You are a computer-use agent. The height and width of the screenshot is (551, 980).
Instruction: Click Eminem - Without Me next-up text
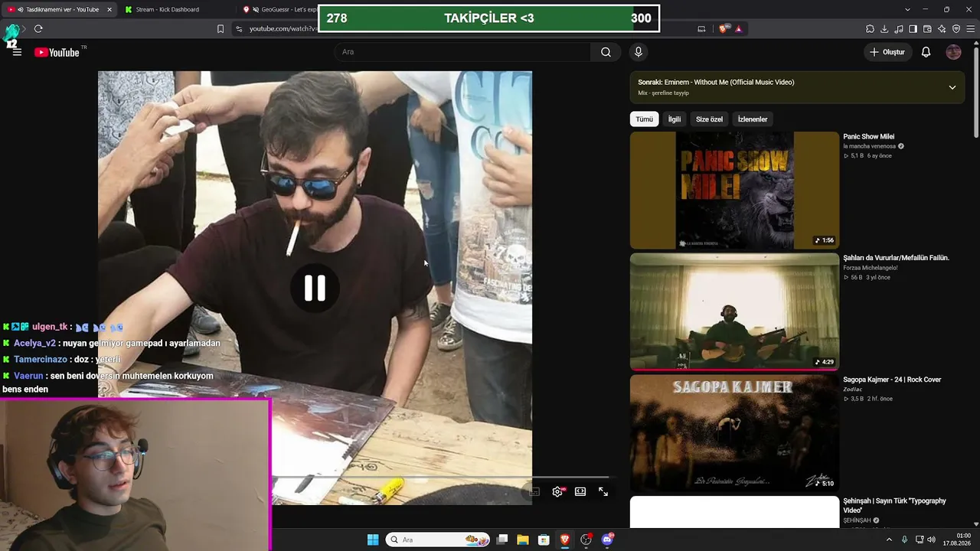[730, 82]
